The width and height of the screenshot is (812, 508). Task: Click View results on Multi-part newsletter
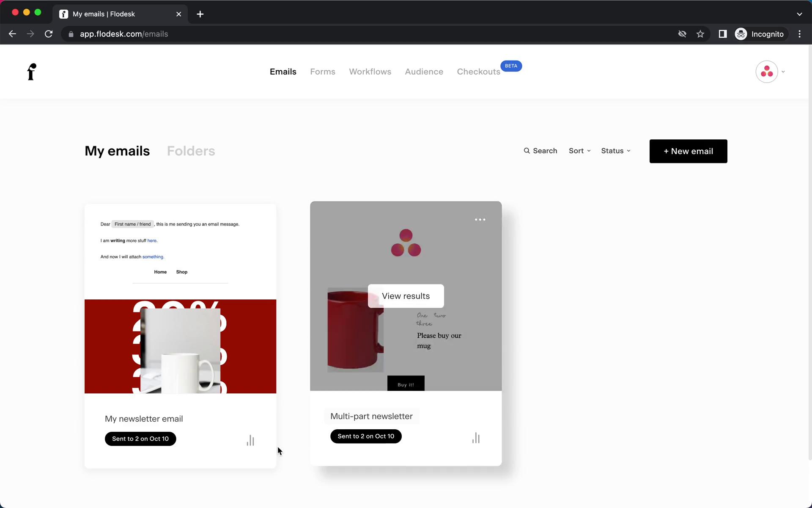point(405,295)
